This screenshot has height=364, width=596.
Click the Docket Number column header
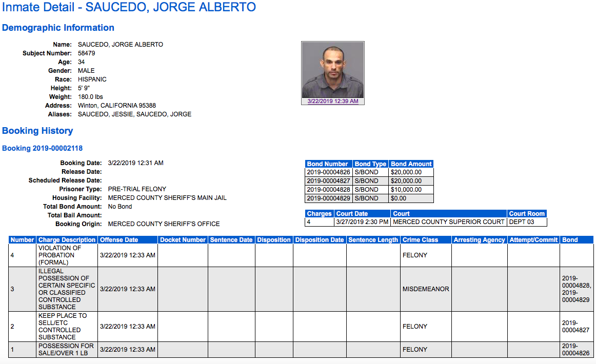click(x=183, y=240)
